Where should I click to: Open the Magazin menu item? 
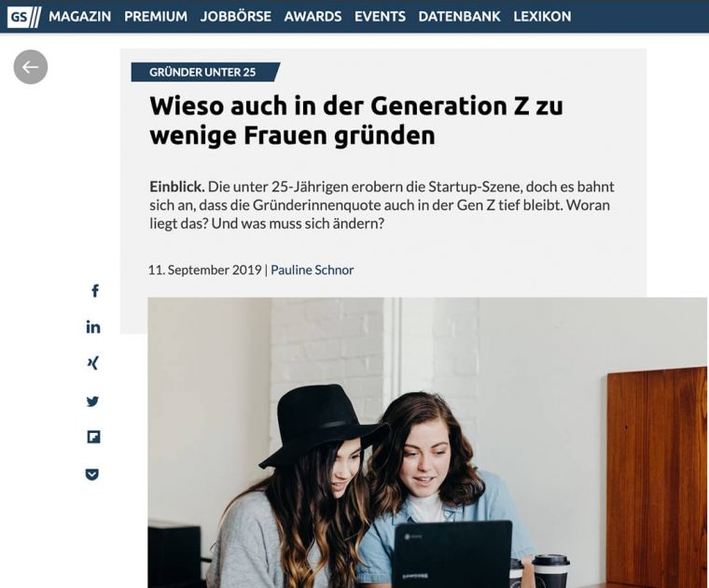(80, 17)
